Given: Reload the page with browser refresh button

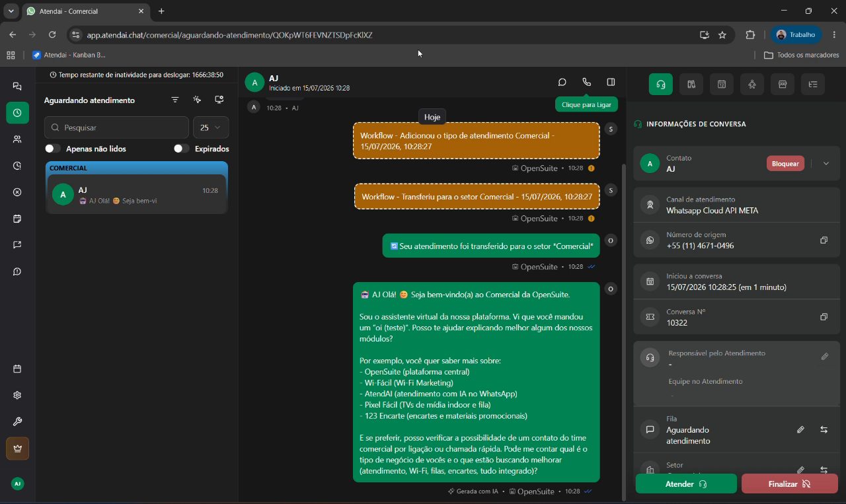Looking at the screenshot, I should 52,35.
